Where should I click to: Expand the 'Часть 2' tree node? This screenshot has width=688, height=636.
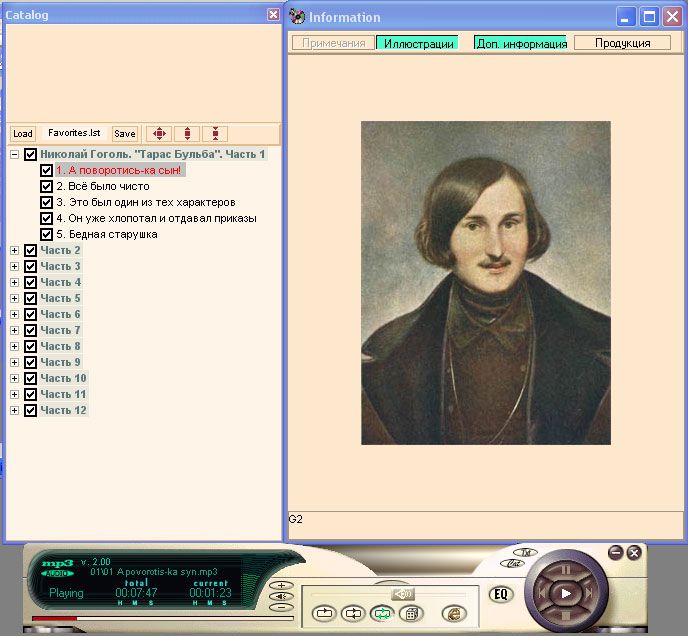(14, 250)
